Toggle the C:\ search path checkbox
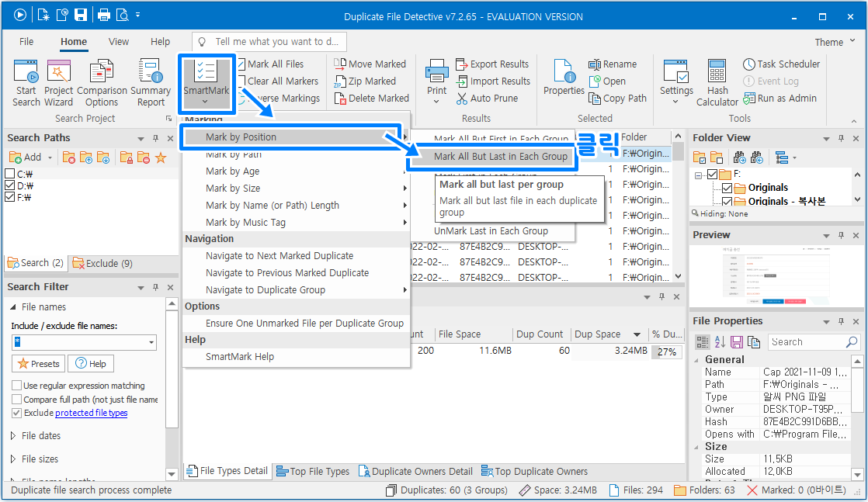This screenshot has height=502, width=868. [9, 174]
